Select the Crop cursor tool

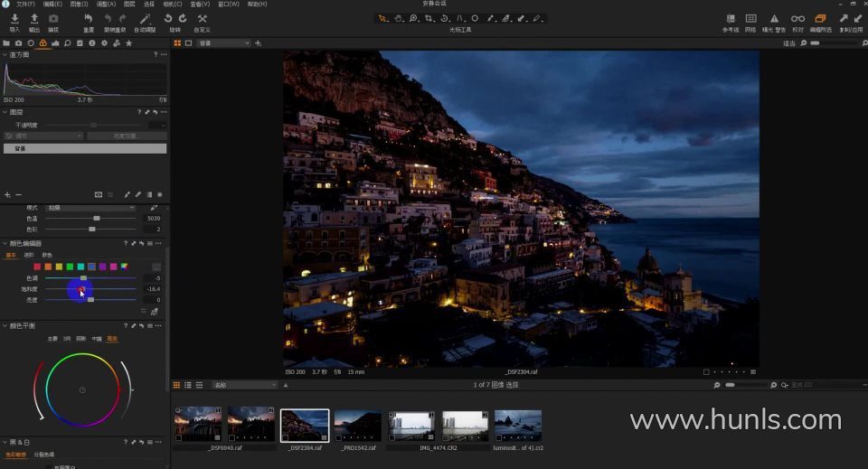point(429,18)
